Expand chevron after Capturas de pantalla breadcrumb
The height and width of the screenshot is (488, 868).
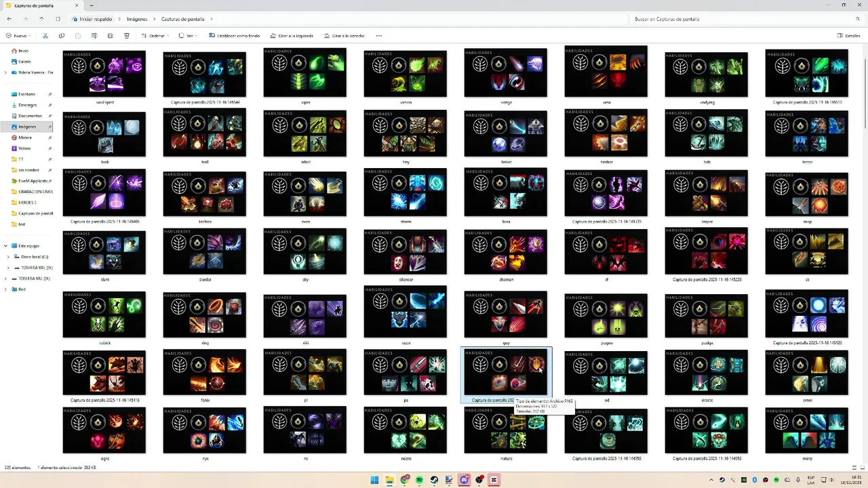point(212,19)
